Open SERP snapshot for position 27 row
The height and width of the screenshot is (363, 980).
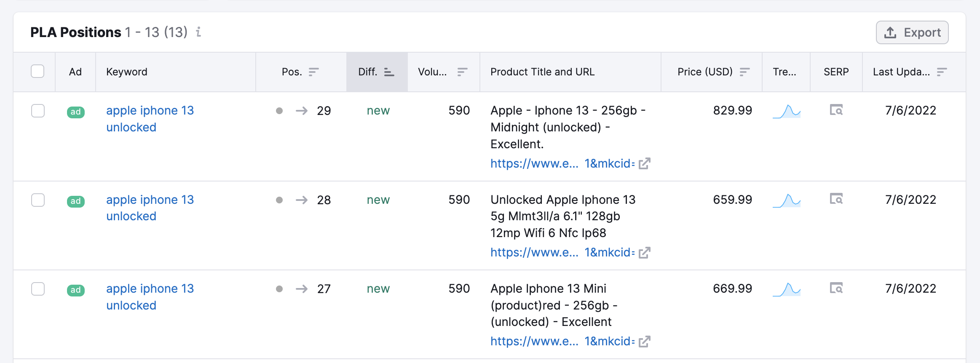click(836, 288)
